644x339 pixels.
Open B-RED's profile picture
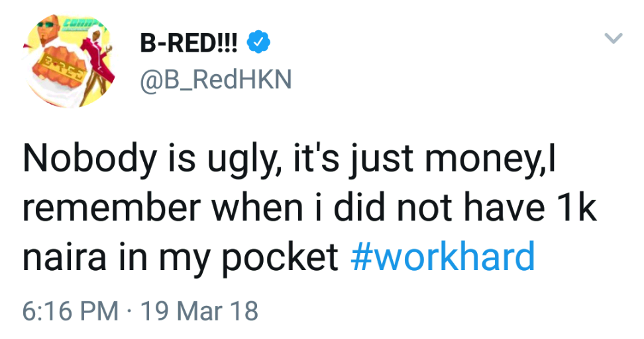[65, 60]
